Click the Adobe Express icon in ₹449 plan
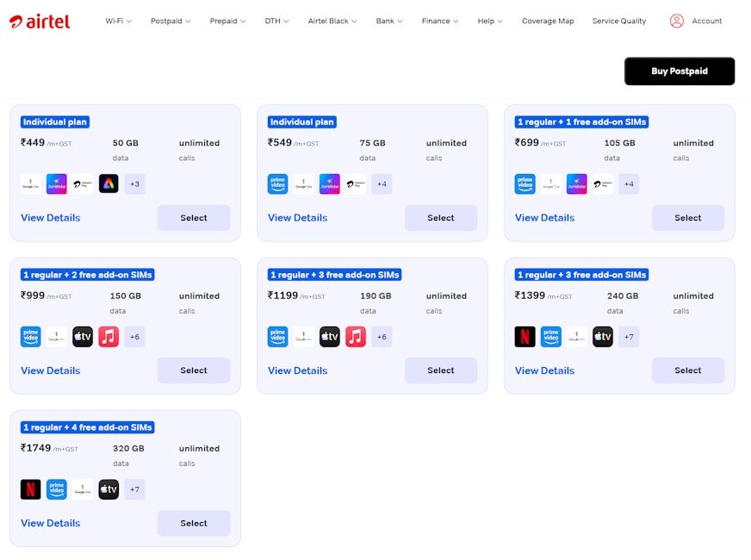The width and height of the screenshot is (751, 560). 109,184
